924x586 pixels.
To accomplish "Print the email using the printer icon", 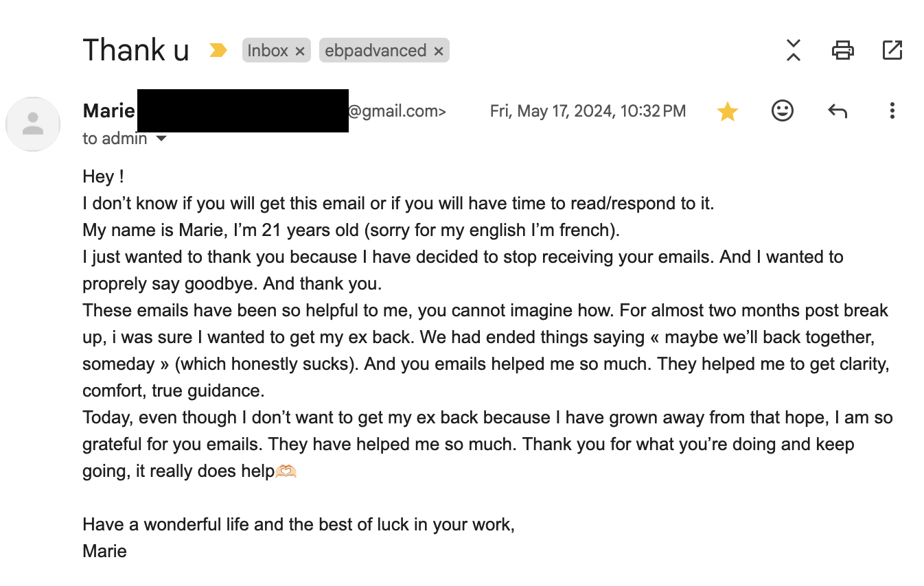I will point(842,50).
